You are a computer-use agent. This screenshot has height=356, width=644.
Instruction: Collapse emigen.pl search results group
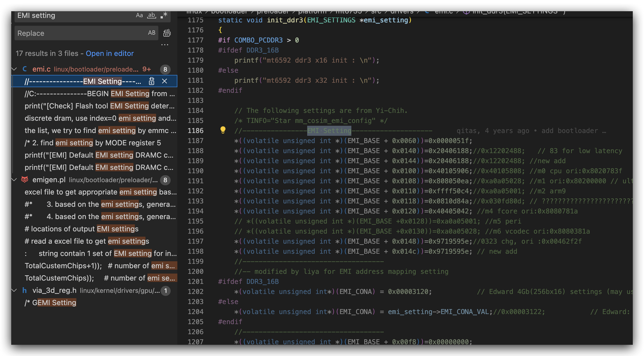[x=14, y=180]
